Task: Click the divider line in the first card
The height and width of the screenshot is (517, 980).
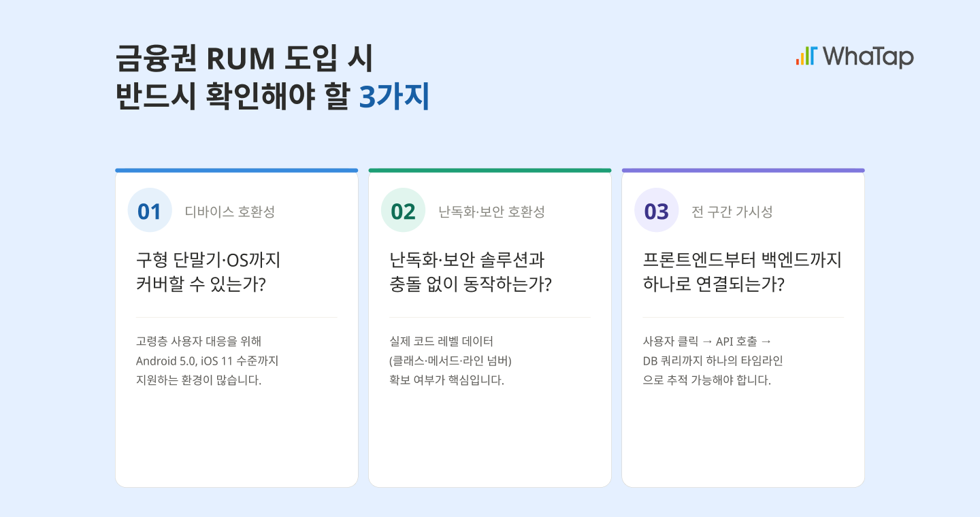Action: [x=236, y=317]
